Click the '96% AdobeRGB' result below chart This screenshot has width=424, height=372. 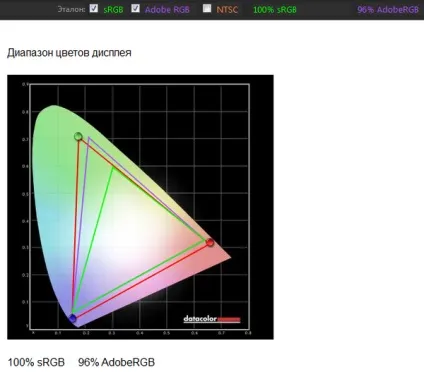coord(116,362)
